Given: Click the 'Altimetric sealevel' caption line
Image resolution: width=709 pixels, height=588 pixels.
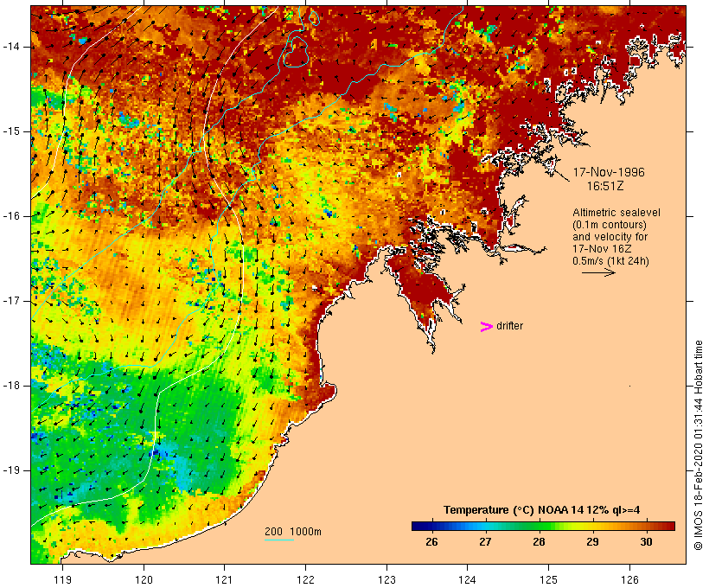Looking at the screenshot, I should click(x=616, y=213).
